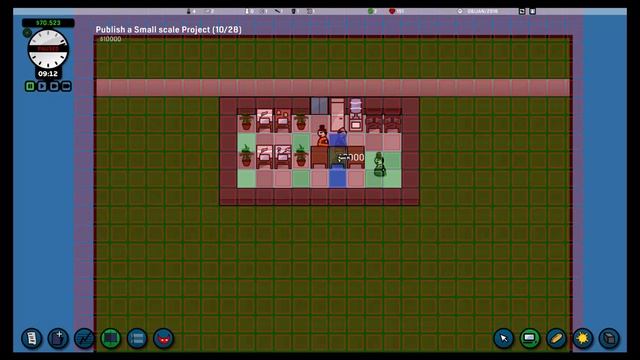Click the 09:12 time readout
640x360 pixels.
click(48, 74)
